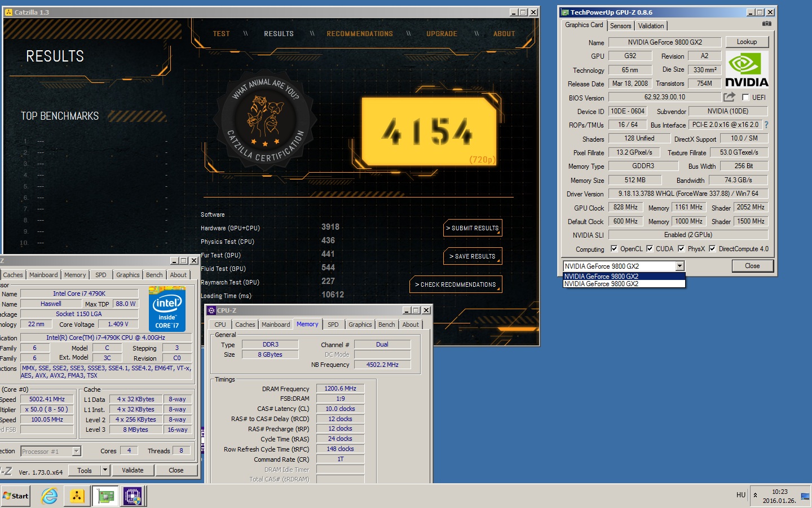Toggle the PhysX checkbox
The image size is (812, 508).
coord(681,248)
